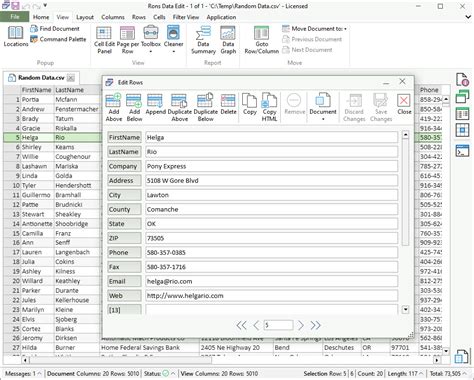Click the FirstName field value Helga
This screenshot has height=380, width=474.
tap(271, 137)
